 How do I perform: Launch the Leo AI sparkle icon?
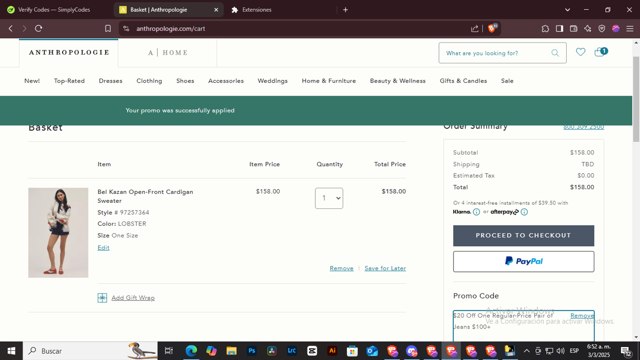coord(588,29)
